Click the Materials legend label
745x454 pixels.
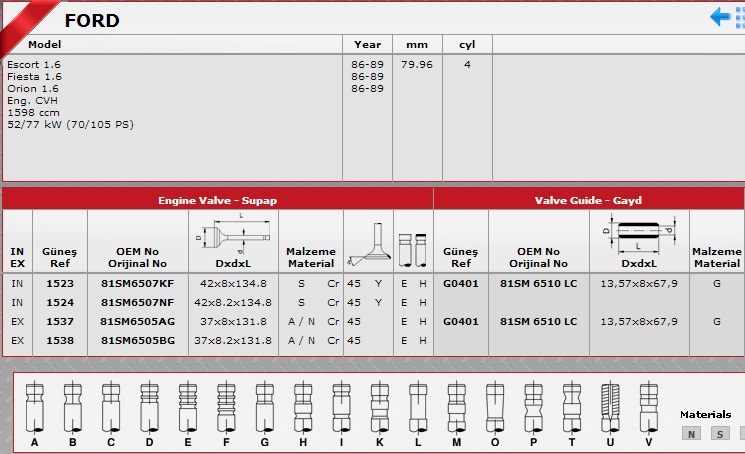point(706,415)
